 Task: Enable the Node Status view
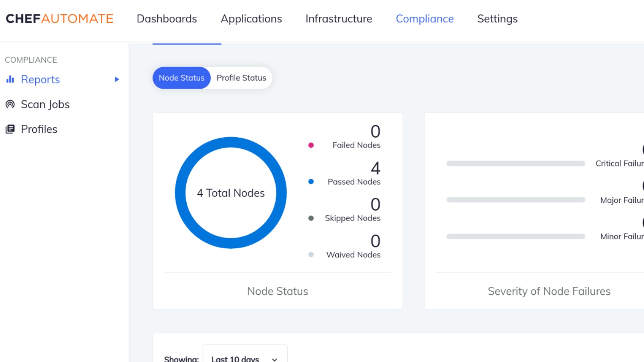coord(181,78)
